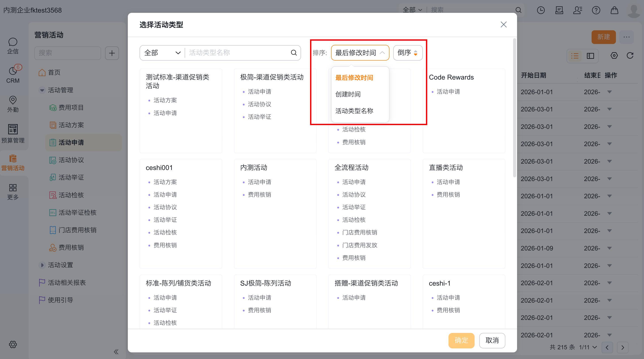Click the search magnifier icon in the dialog
This screenshot has height=359, width=644.
[294, 53]
